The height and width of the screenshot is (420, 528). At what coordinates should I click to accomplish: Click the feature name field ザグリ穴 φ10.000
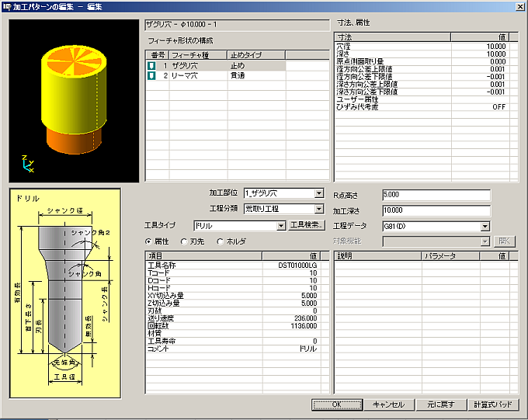click(x=237, y=25)
